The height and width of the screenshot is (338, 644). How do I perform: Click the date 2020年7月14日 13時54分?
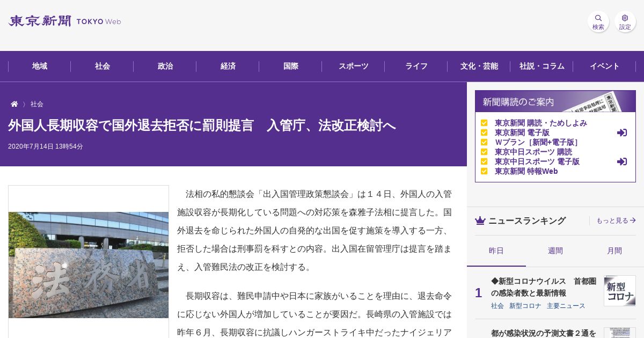tap(46, 146)
